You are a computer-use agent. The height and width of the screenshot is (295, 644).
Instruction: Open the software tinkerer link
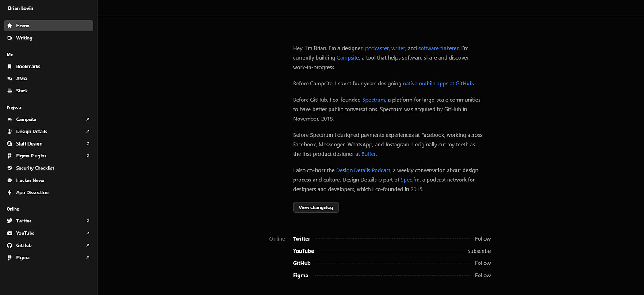tap(438, 48)
